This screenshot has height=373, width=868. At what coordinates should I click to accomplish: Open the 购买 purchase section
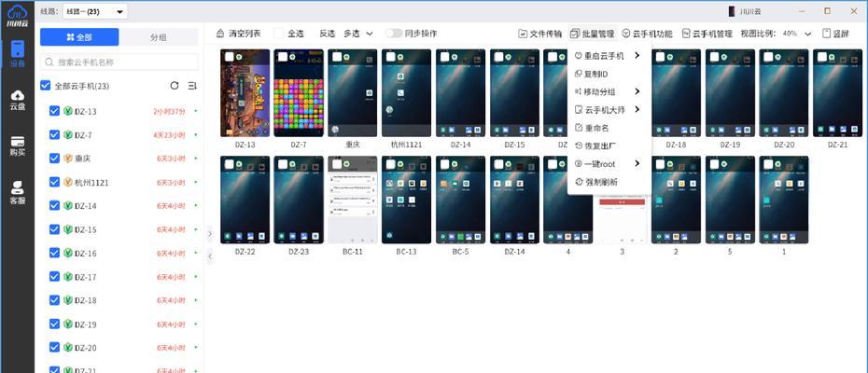click(17, 146)
